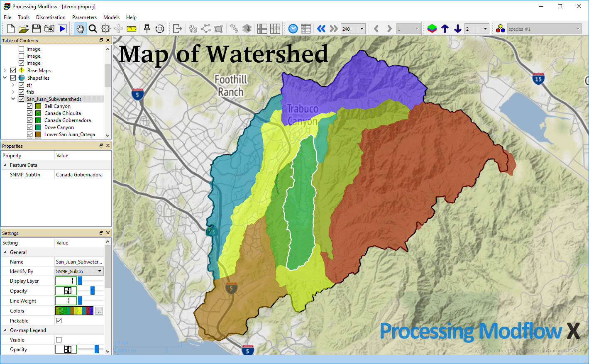Select the magnifier Zoom tool

tap(93, 29)
